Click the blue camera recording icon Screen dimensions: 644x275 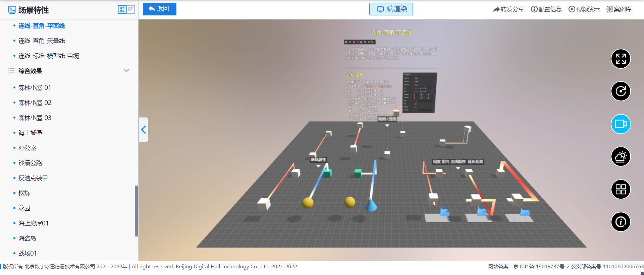[621, 124]
